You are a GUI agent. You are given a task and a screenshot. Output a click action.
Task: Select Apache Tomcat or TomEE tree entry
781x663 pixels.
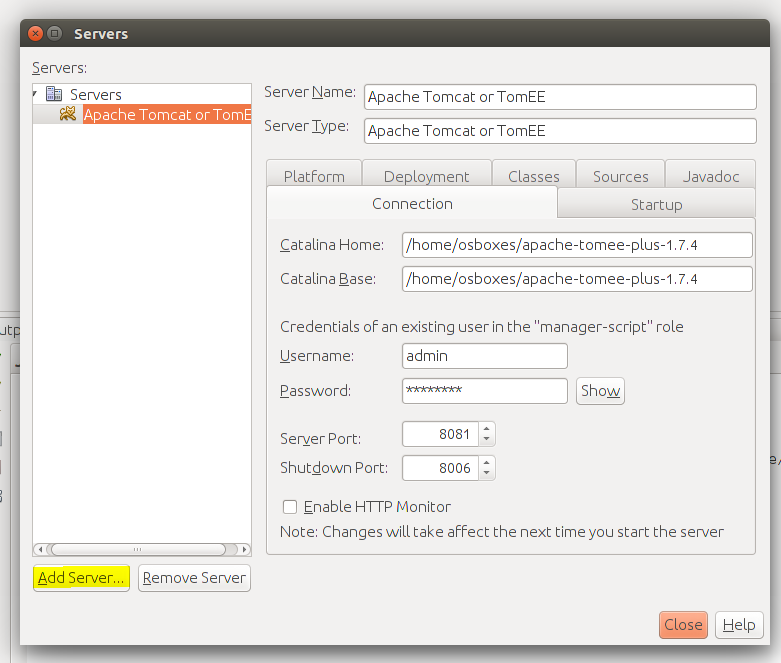[x=167, y=115]
